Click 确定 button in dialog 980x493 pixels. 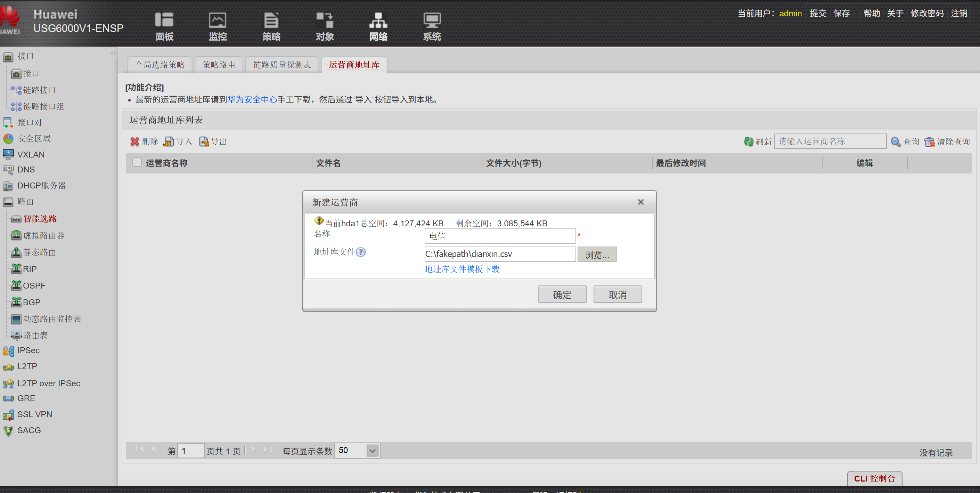tap(562, 295)
